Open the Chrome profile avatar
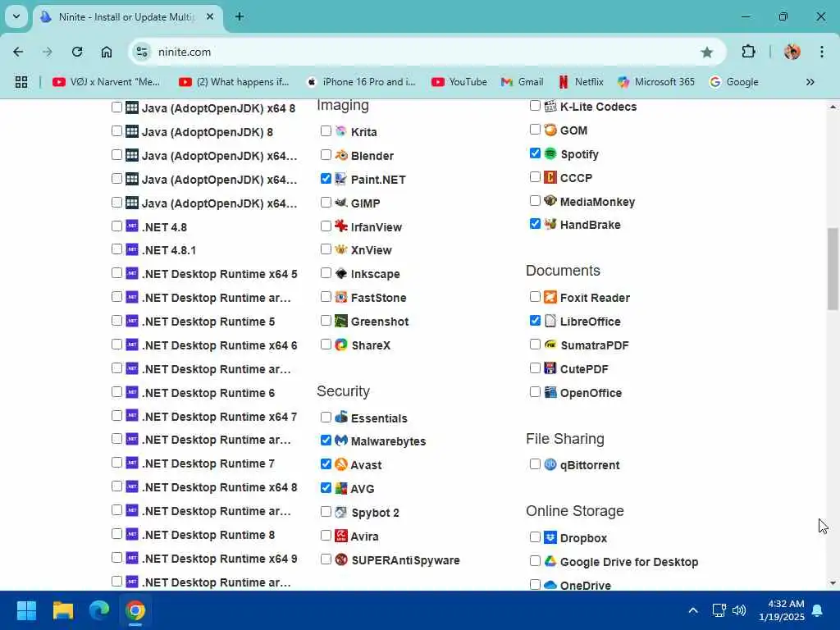The width and height of the screenshot is (840, 630). click(x=792, y=52)
